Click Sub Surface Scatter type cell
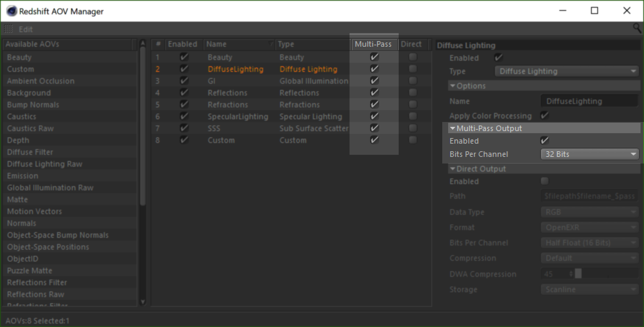This screenshot has height=327, width=644. click(314, 128)
